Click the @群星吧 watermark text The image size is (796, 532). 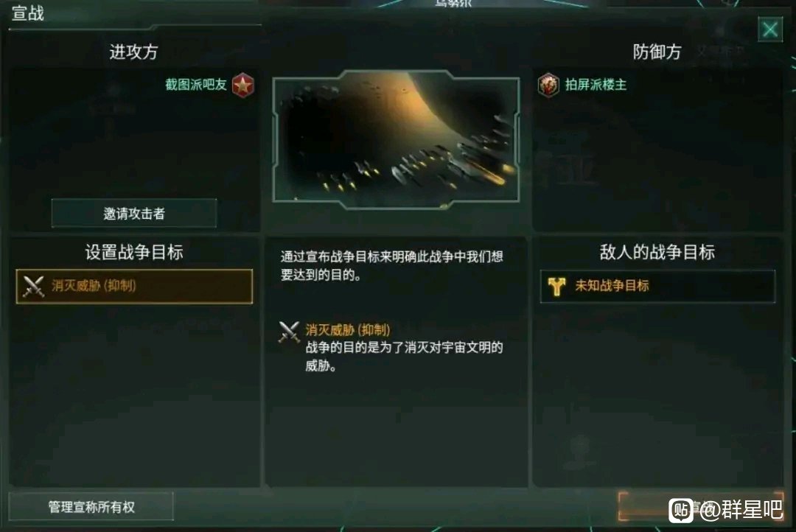tap(741, 510)
